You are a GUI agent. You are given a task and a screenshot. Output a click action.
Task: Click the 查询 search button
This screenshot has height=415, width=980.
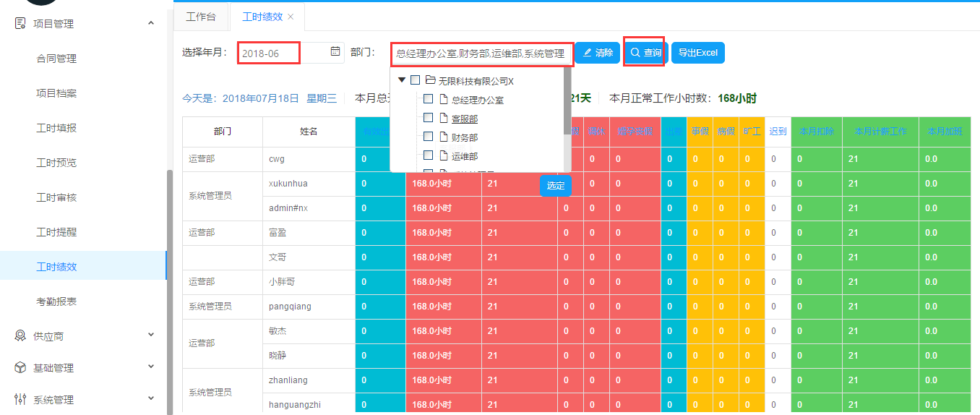645,53
